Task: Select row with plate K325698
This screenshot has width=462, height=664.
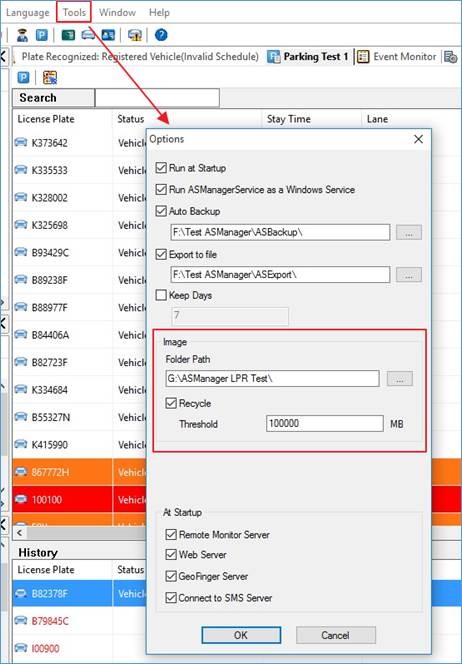Action: (x=80, y=225)
